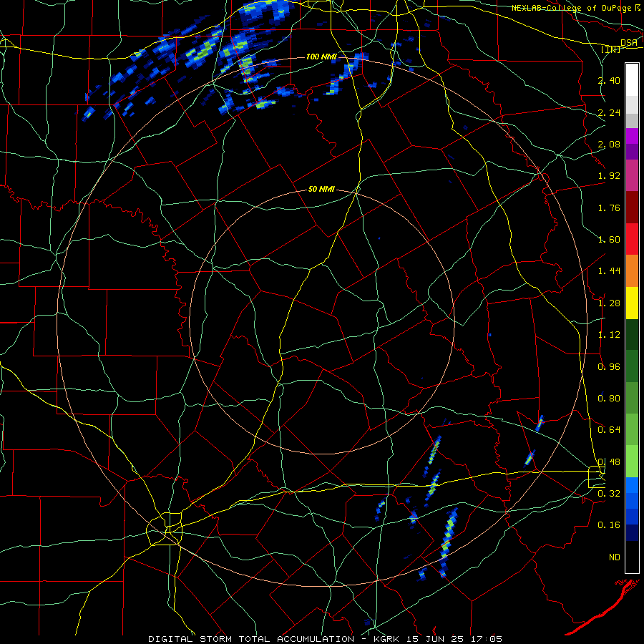Pick the navy blue legend swatch above ND
Image resolution: width=644 pixels, height=644 pixels.
pos(632,533)
